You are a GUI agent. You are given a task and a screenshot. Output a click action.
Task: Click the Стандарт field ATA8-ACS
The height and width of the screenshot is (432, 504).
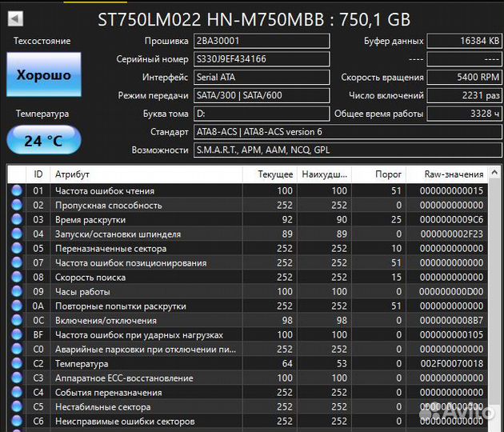pyautogui.click(x=348, y=132)
